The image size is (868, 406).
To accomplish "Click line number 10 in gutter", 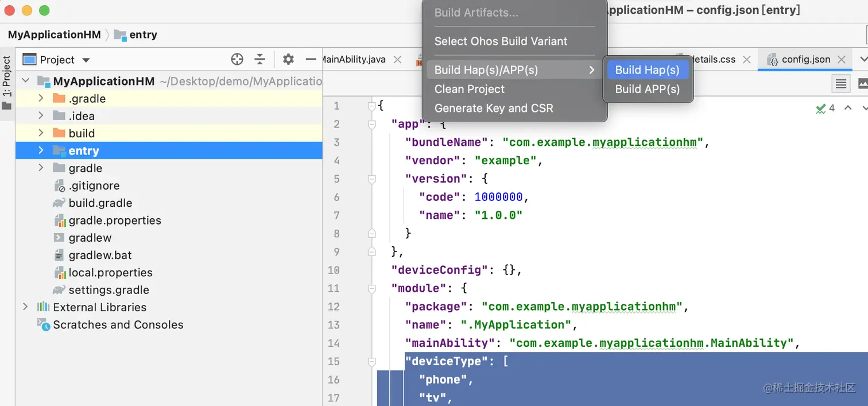I will click(334, 270).
